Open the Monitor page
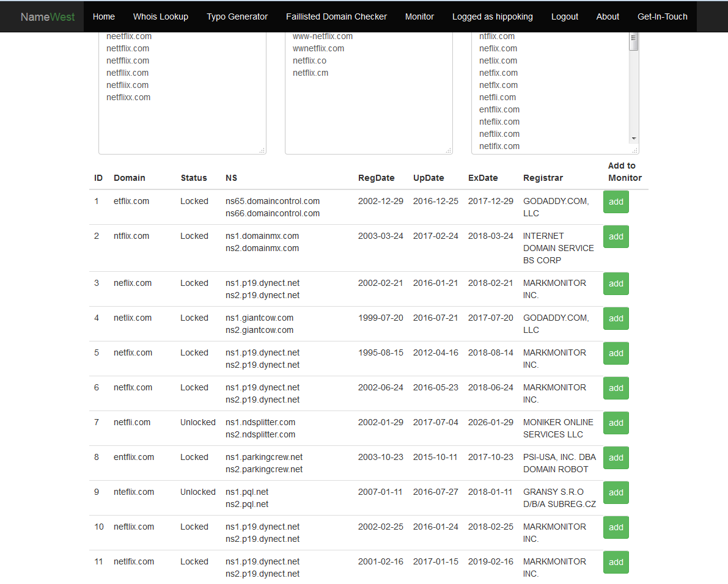The height and width of the screenshot is (584, 728). (x=419, y=16)
